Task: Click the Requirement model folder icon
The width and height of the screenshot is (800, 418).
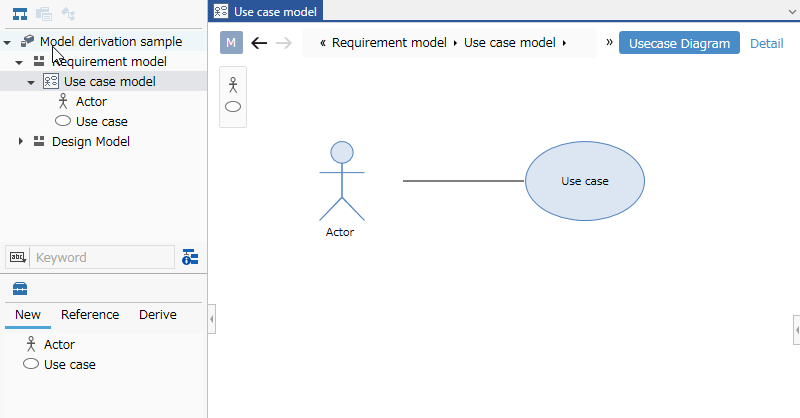Action: (x=39, y=61)
